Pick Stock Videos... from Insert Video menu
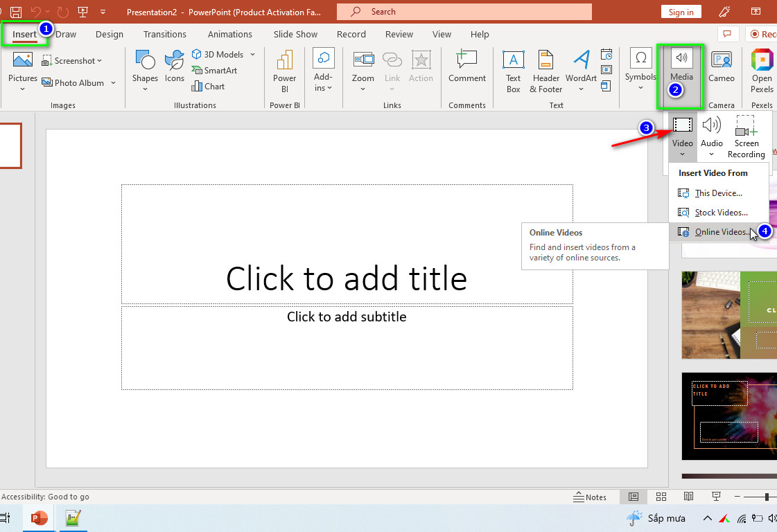 tap(719, 213)
